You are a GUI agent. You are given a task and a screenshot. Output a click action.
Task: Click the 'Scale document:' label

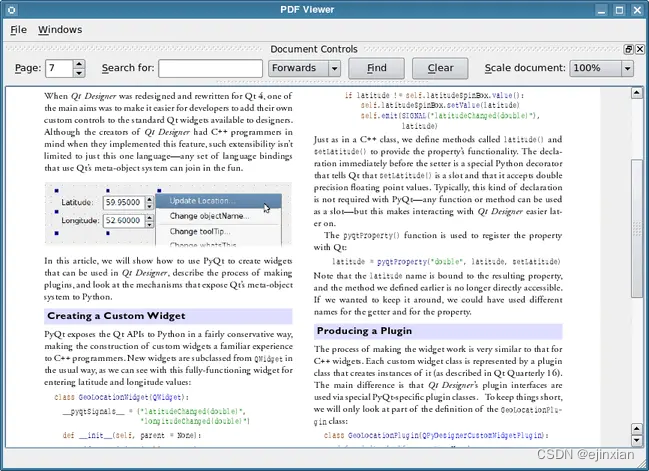tap(525, 68)
